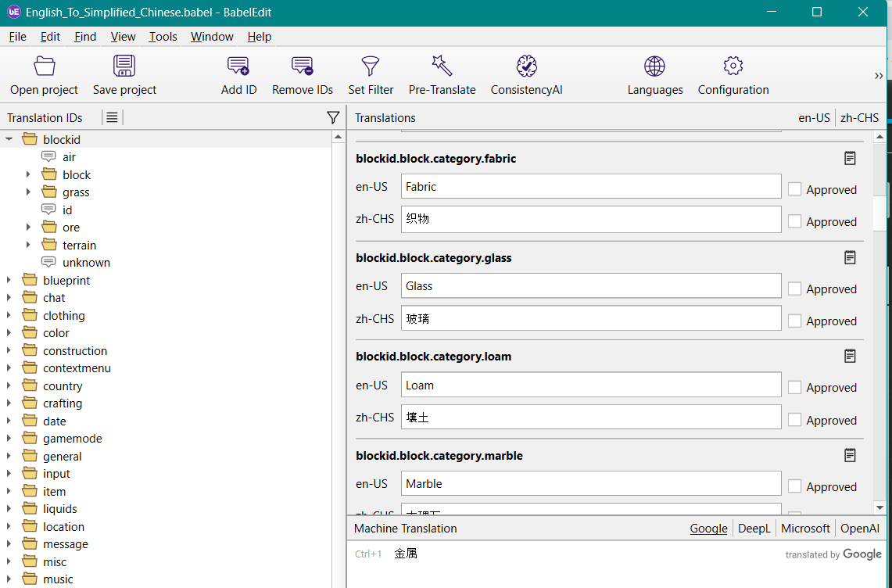This screenshot has height=588, width=892.
Task: Open the Find menu
Action: pyautogui.click(x=85, y=37)
